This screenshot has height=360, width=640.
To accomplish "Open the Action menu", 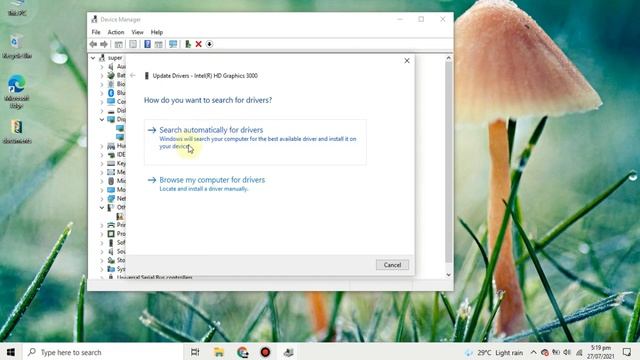I will pos(116,32).
